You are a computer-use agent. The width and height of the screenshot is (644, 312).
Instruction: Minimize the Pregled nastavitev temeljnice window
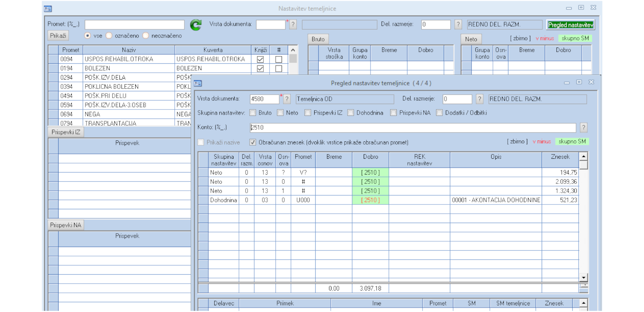click(567, 83)
